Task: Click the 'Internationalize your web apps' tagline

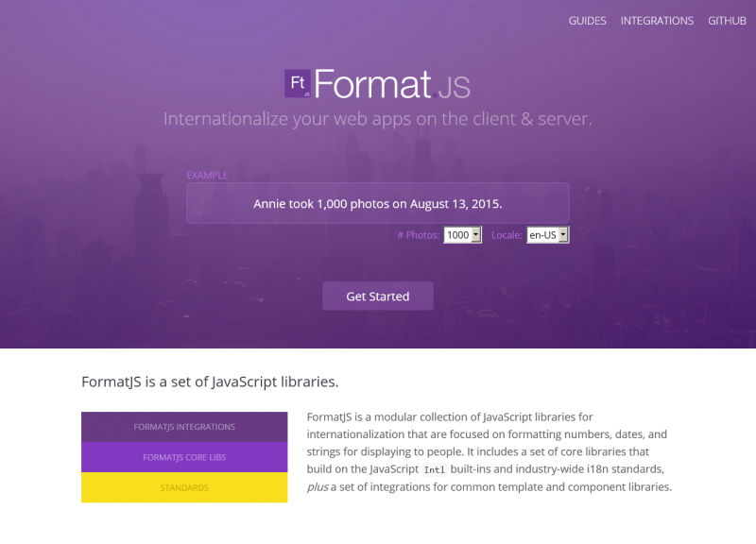Action: coord(377,119)
